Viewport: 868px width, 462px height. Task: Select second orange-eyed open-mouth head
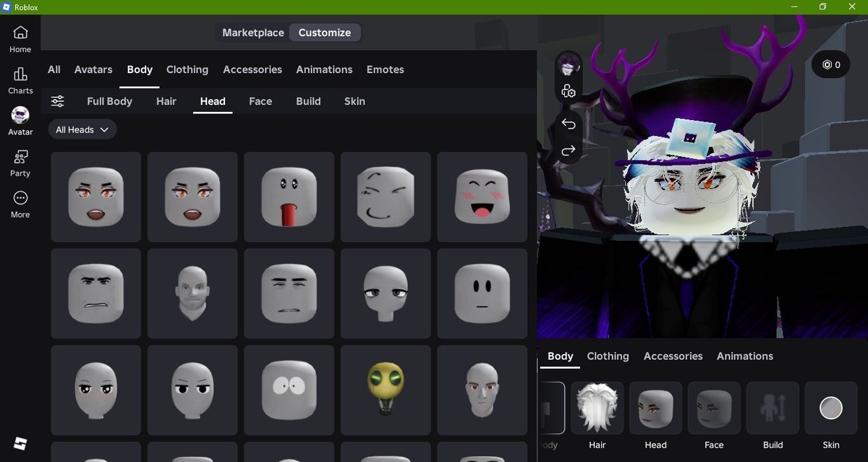192,197
